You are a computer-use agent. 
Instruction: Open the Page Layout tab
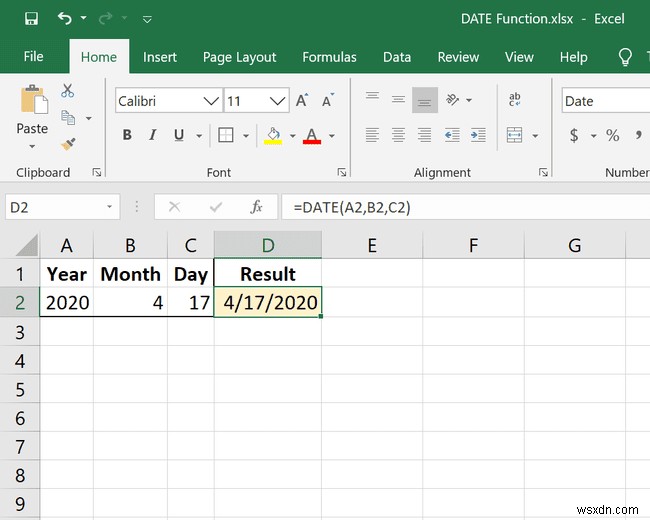click(x=239, y=57)
